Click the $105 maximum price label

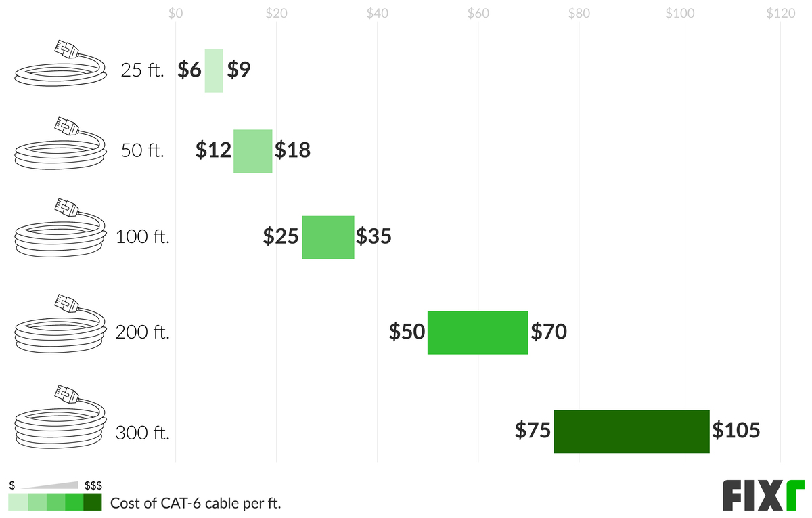tap(736, 430)
